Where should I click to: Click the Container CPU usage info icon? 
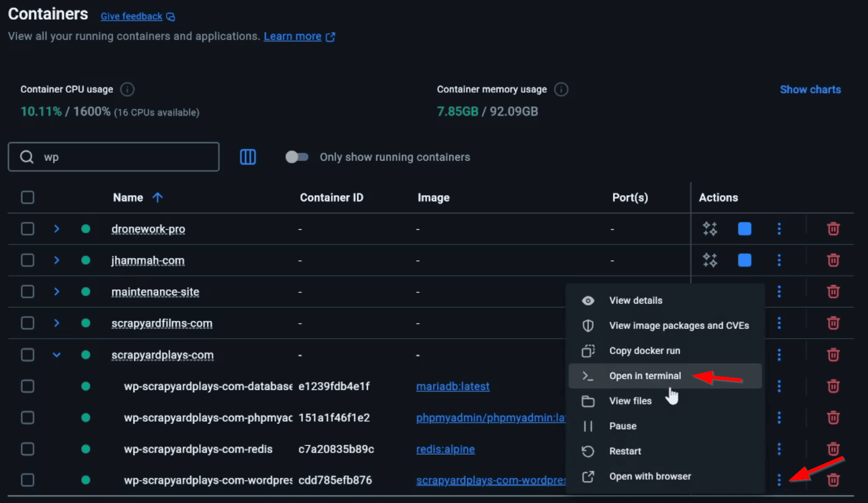pos(127,89)
